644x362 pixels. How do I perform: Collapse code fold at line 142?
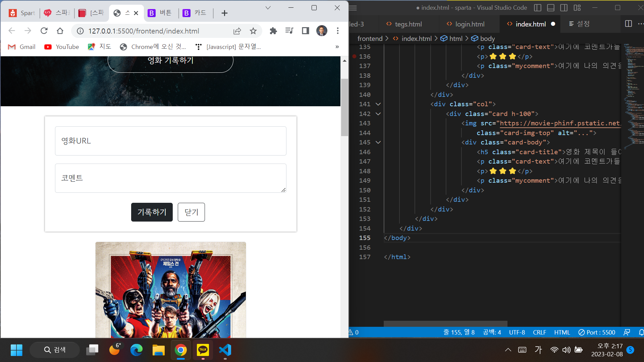[x=378, y=114]
